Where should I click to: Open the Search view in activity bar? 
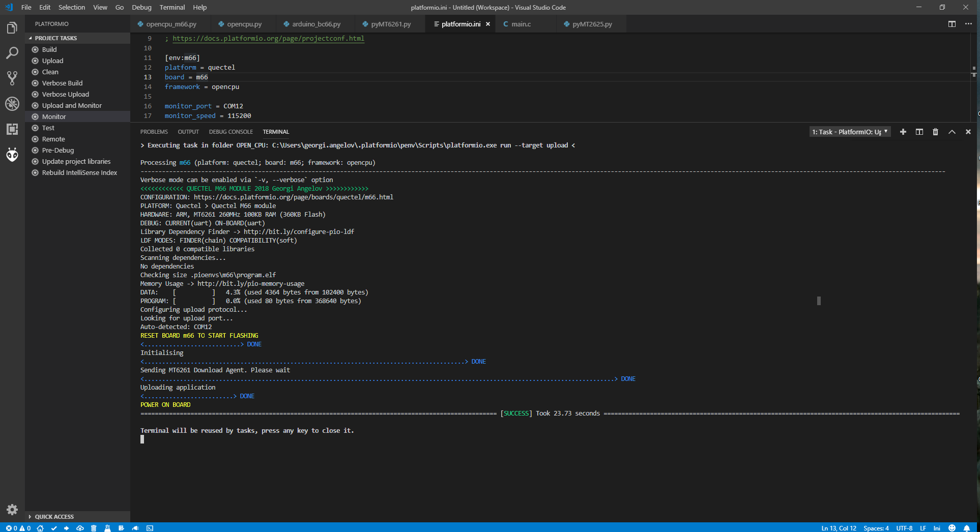(x=12, y=53)
